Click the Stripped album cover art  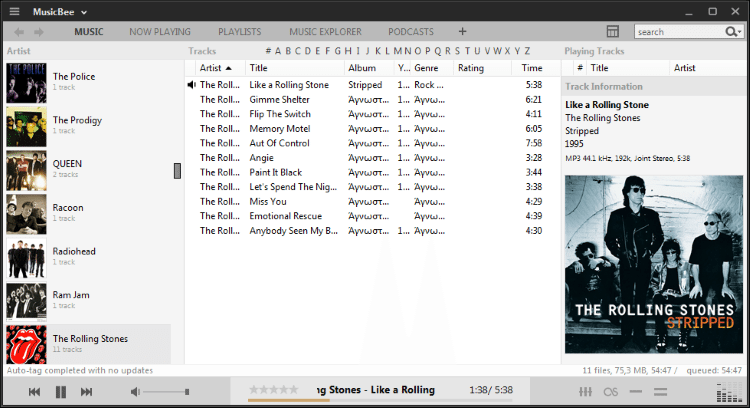tap(654, 264)
